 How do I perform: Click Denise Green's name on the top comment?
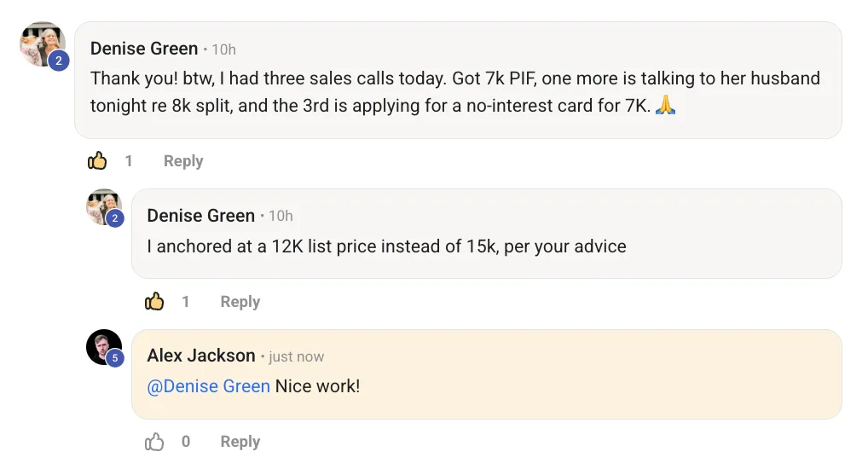coord(144,49)
